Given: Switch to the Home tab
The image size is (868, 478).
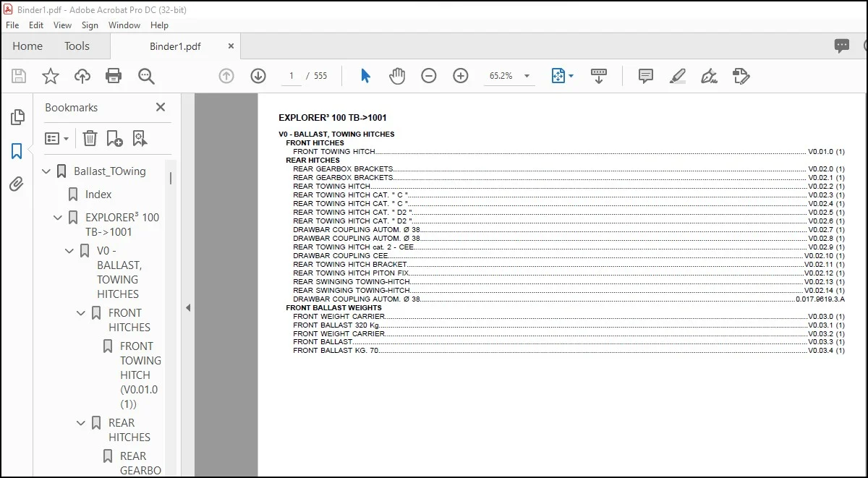Looking at the screenshot, I should coord(27,46).
